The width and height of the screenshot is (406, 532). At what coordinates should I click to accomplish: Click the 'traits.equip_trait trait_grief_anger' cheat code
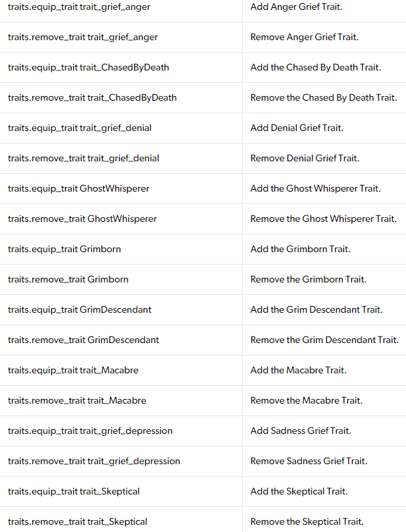tap(79, 7)
